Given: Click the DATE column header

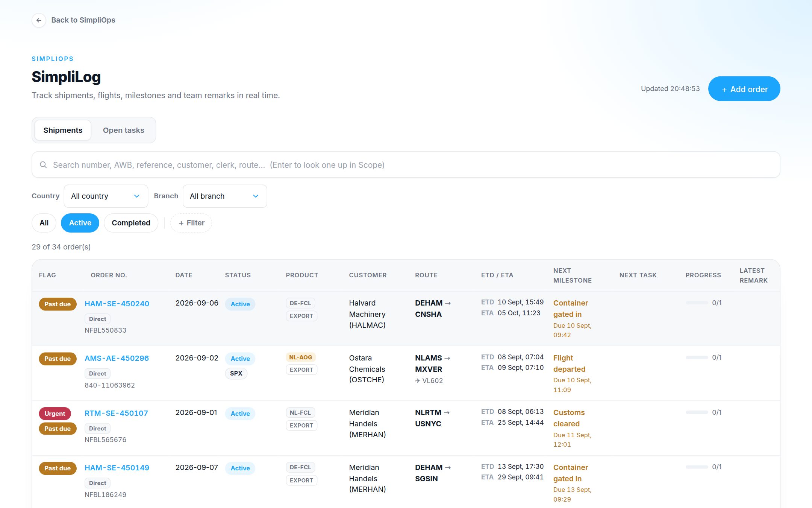Looking at the screenshot, I should click(x=184, y=275).
